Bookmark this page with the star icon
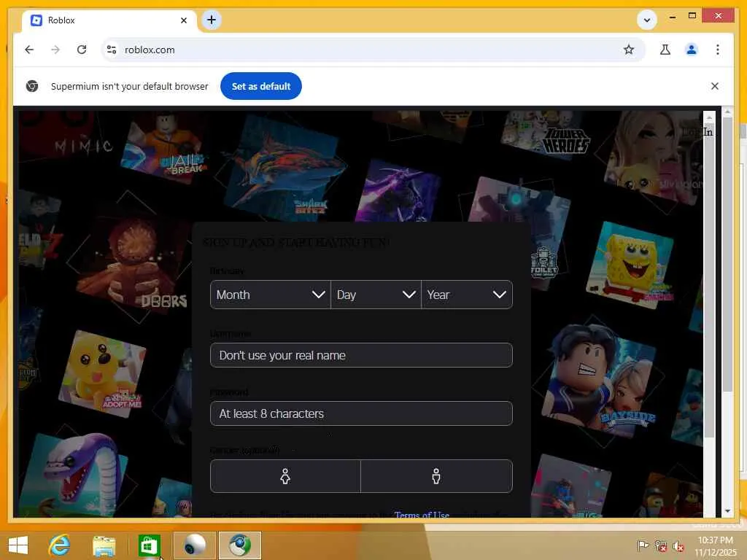747x560 pixels. (x=628, y=50)
